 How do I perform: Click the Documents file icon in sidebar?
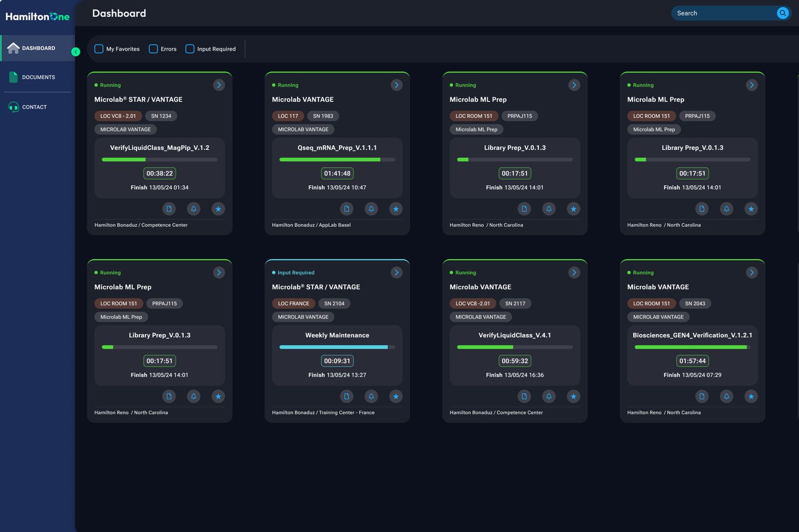click(13, 77)
